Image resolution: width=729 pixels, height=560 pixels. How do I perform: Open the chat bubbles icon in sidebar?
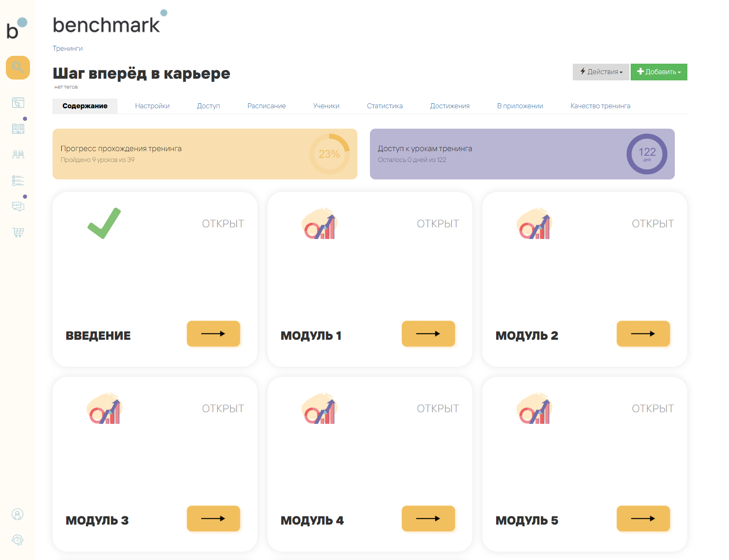18,207
